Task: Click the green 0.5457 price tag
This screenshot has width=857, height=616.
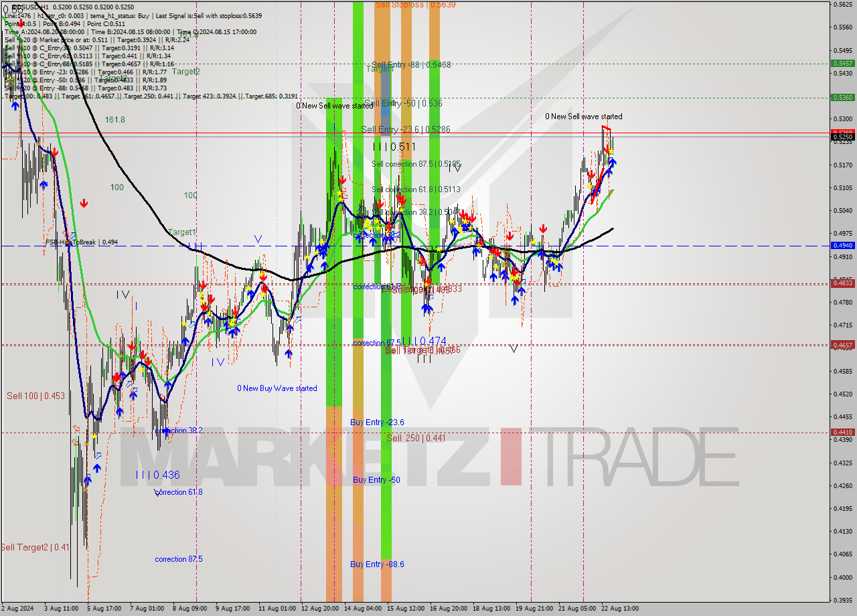Action: [842, 63]
